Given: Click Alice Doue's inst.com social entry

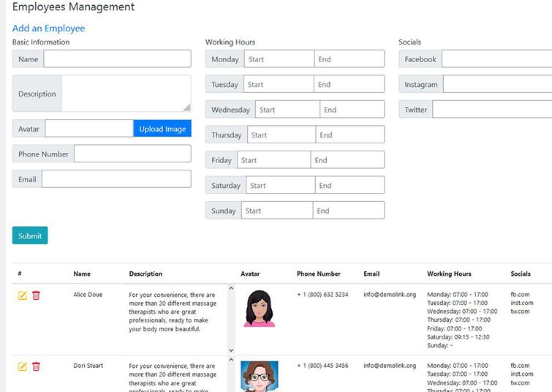Looking at the screenshot, I should coord(522,303).
